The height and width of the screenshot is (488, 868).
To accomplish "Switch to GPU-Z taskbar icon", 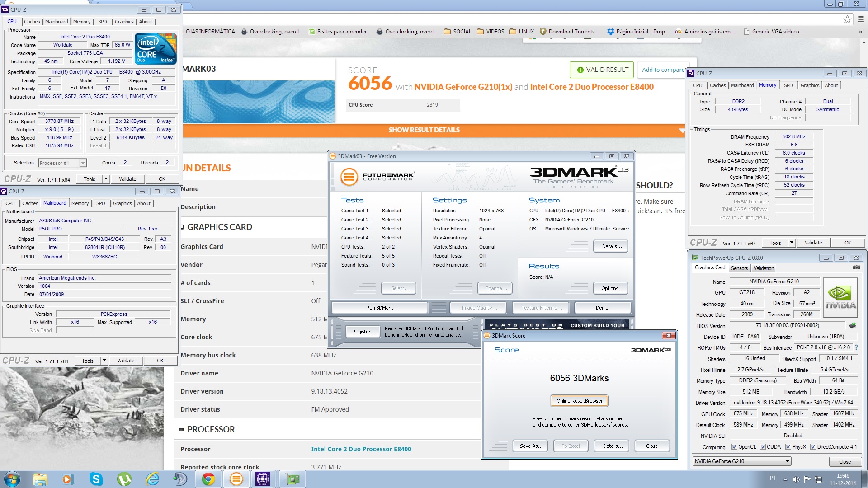I will [x=292, y=479].
